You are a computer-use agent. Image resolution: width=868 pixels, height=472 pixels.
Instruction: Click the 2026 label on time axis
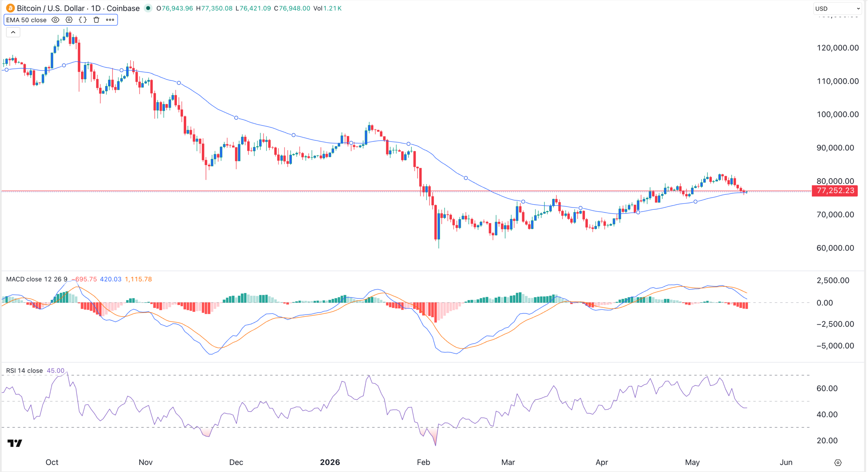[x=330, y=462]
